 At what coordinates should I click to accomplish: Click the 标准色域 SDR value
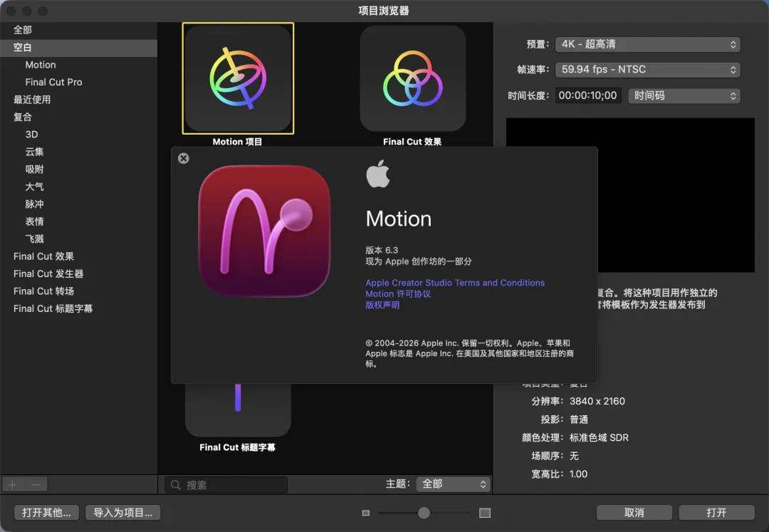pyautogui.click(x=599, y=438)
